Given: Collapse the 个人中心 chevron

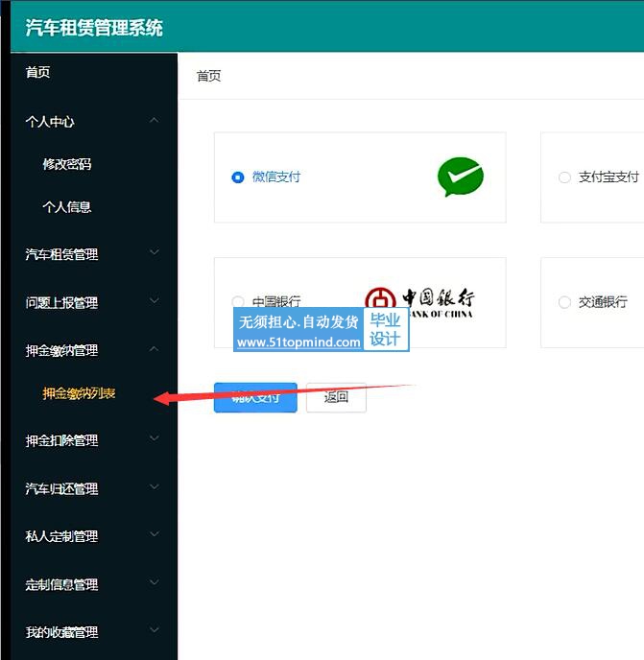Looking at the screenshot, I should pyautogui.click(x=155, y=121).
